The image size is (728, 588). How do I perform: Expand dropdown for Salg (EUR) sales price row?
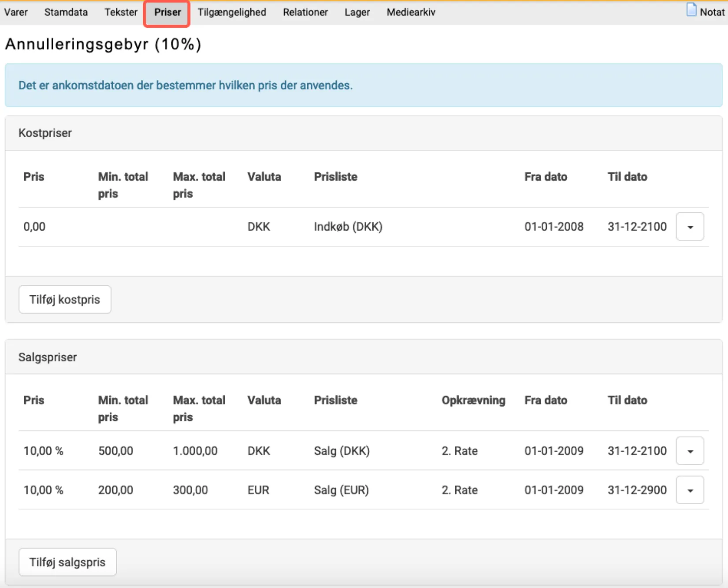click(x=690, y=490)
